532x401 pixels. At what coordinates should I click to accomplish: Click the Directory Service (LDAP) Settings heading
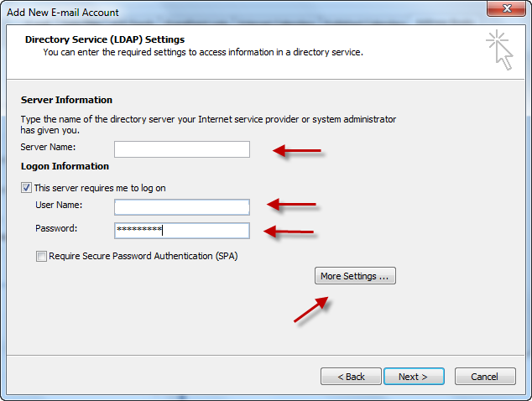point(104,39)
